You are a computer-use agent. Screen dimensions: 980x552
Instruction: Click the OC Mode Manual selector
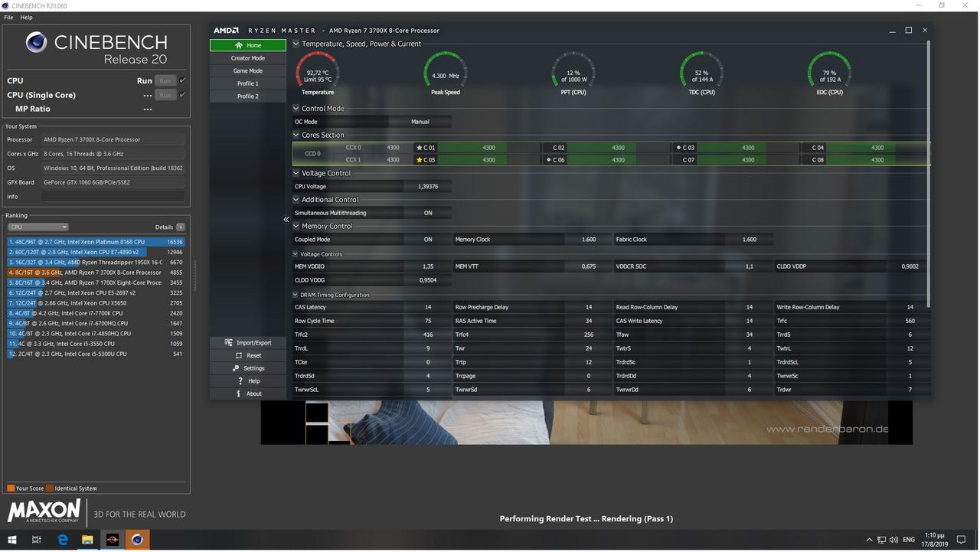click(x=420, y=122)
